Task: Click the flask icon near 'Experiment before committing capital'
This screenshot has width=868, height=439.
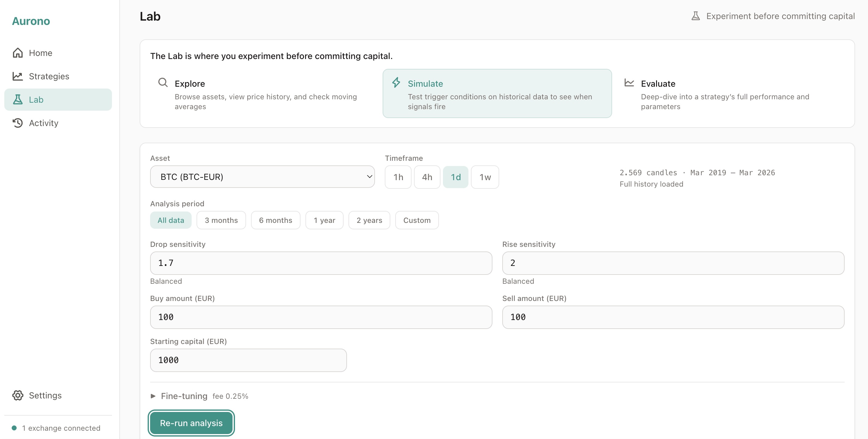Action: pos(696,15)
